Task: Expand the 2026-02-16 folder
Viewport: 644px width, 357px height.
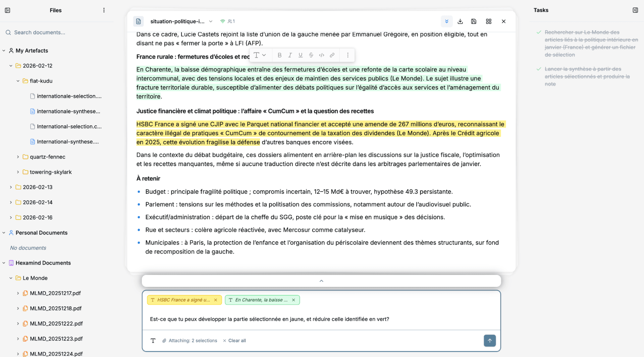Action: coord(11,217)
